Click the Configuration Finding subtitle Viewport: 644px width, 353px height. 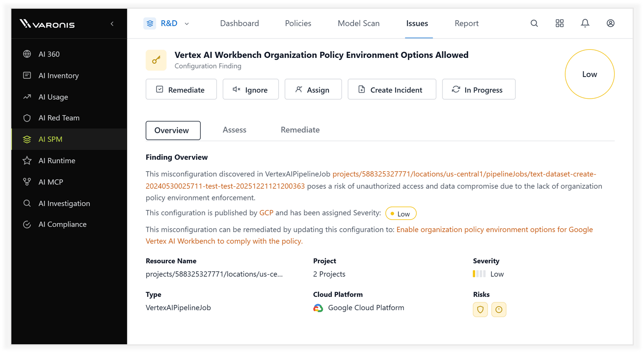207,66
